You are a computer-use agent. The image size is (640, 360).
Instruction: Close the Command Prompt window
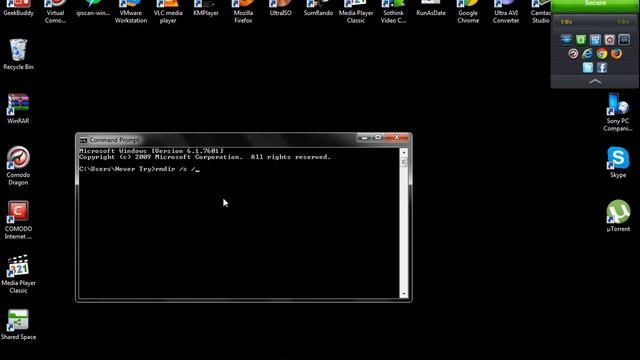coord(396,138)
